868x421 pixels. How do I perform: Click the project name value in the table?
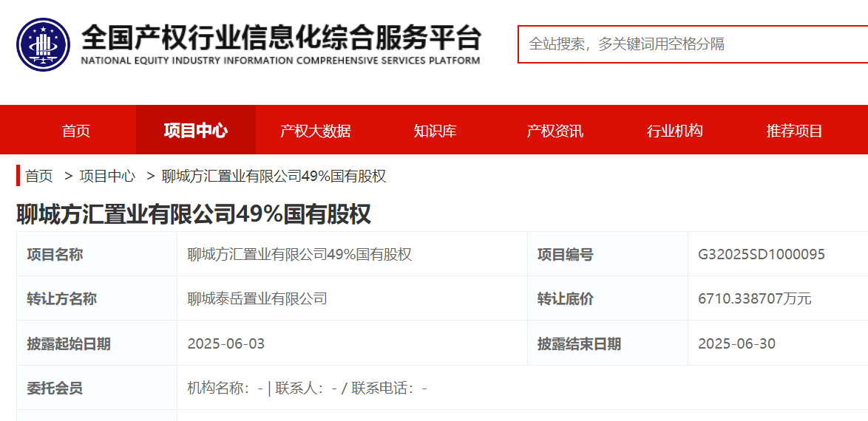point(299,255)
